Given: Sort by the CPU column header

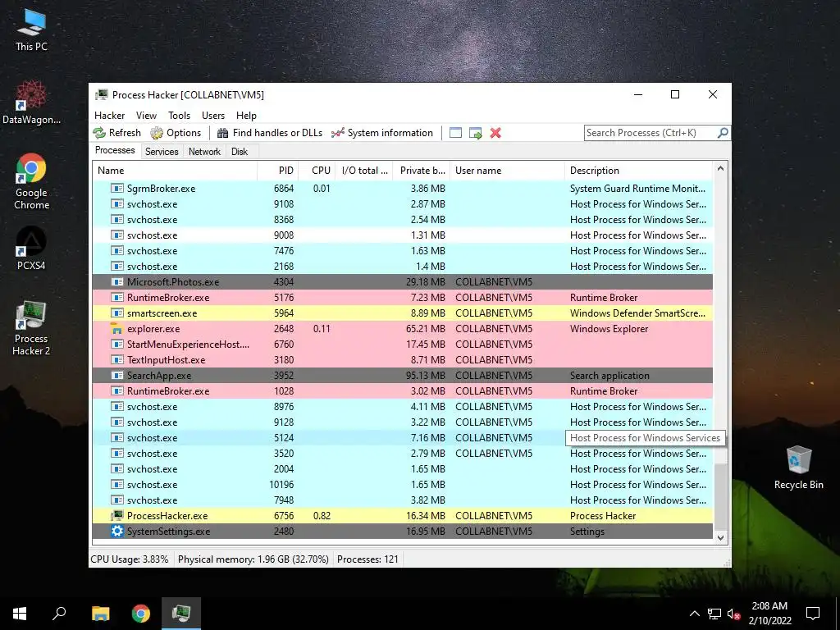Looking at the screenshot, I should click(x=317, y=171).
